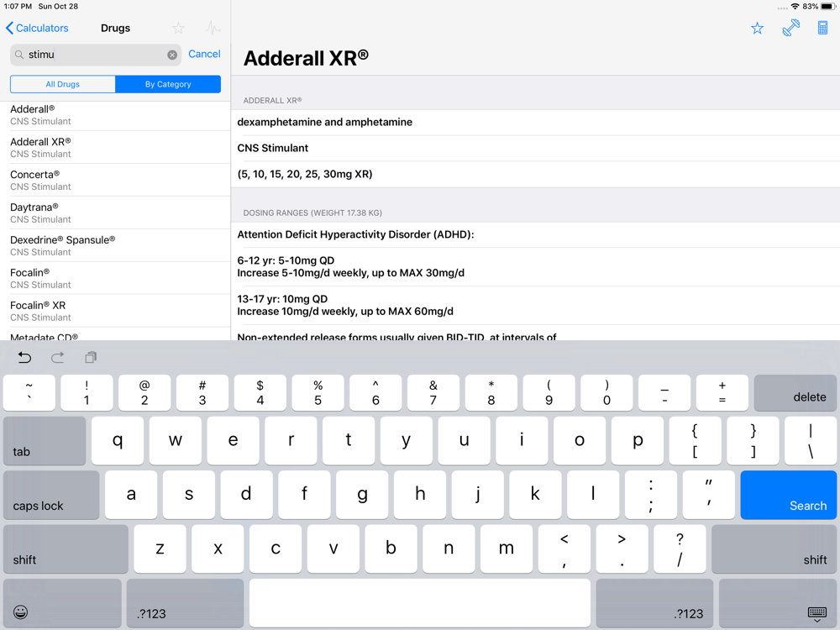
Task: Click the stimu search field
Action: click(96, 55)
